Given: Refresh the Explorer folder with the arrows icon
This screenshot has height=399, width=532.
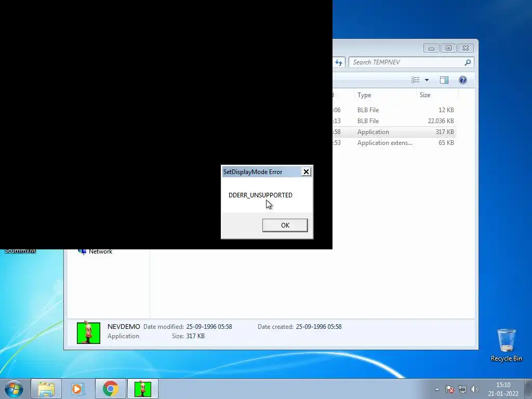Looking at the screenshot, I should point(339,62).
